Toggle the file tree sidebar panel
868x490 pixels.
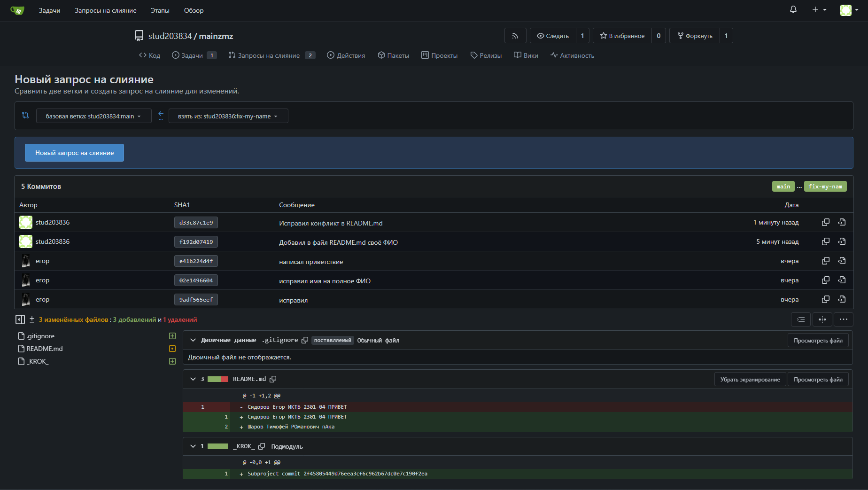[20, 319]
